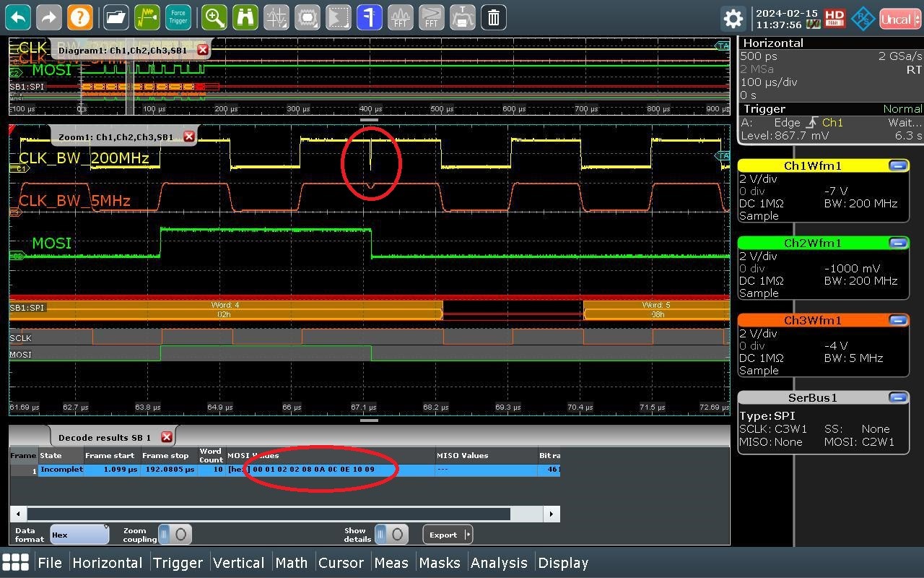Toggle the Show details switch
The image size is (924, 578).
(391, 535)
